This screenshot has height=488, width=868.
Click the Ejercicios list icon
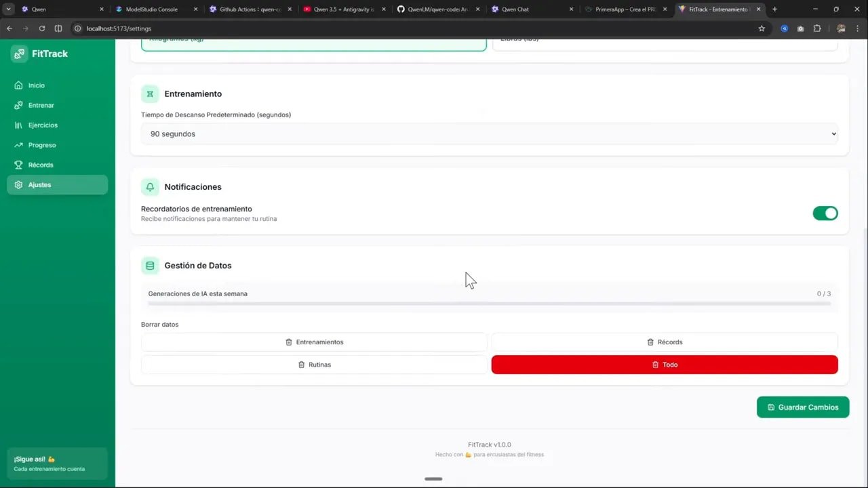pos(19,125)
